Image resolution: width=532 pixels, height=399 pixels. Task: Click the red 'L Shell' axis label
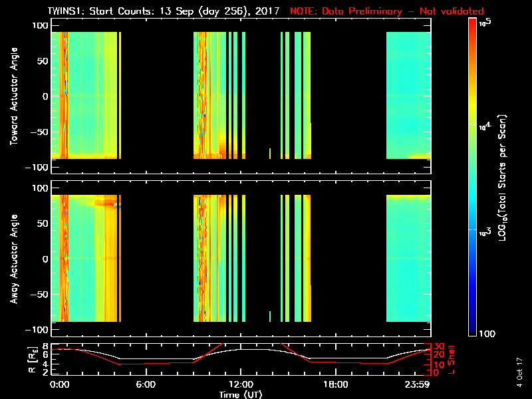pos(452,359)
